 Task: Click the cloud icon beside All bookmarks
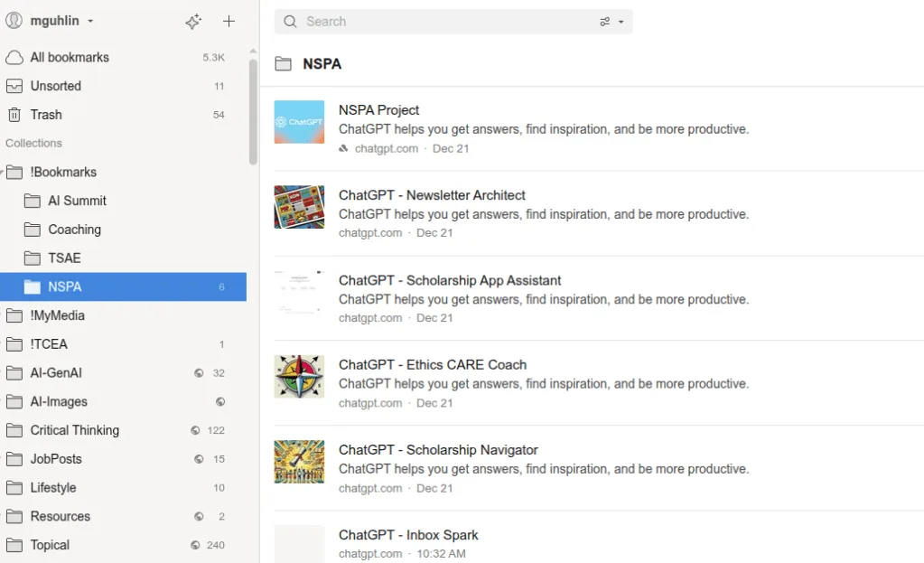[x=14, y=57]
